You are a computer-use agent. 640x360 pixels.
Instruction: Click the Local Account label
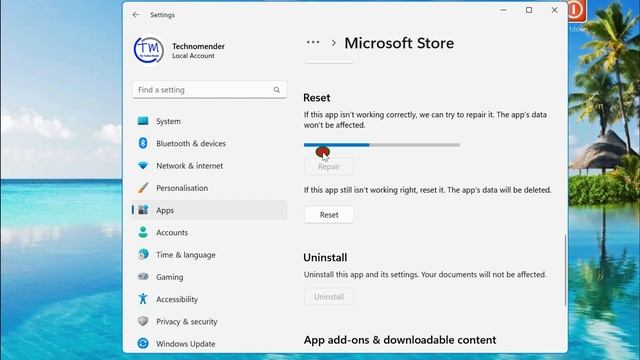(193, 56)
